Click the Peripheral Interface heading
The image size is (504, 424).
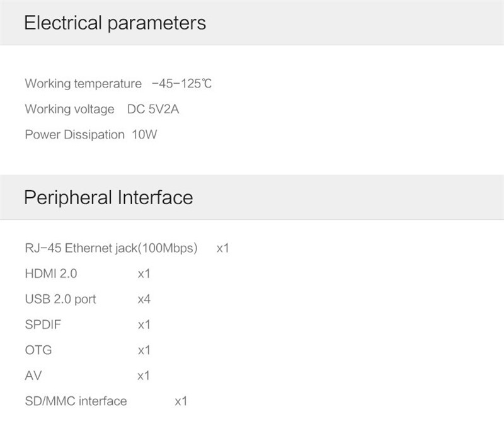(x=108, y=197)
